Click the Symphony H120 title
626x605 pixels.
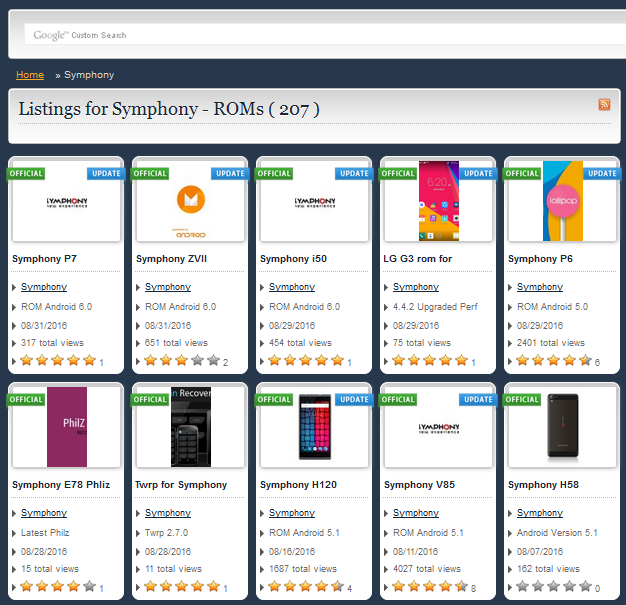(x=298, y=485)
